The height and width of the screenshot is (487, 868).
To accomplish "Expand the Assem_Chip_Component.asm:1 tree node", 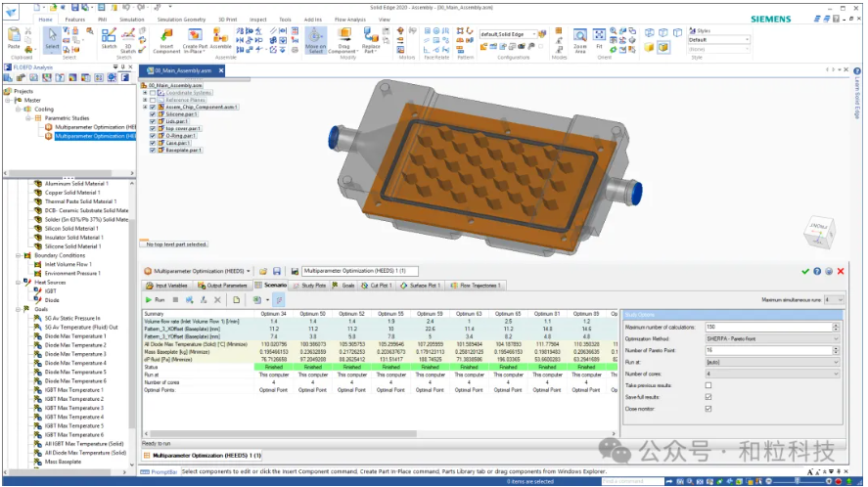I will (x=145, y=107).
